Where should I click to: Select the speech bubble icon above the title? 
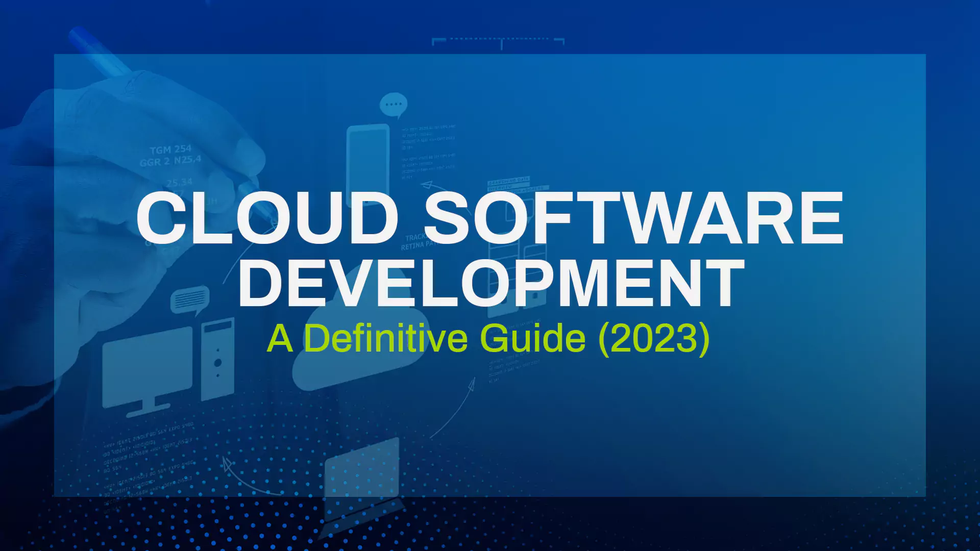(x=393, y=104)
